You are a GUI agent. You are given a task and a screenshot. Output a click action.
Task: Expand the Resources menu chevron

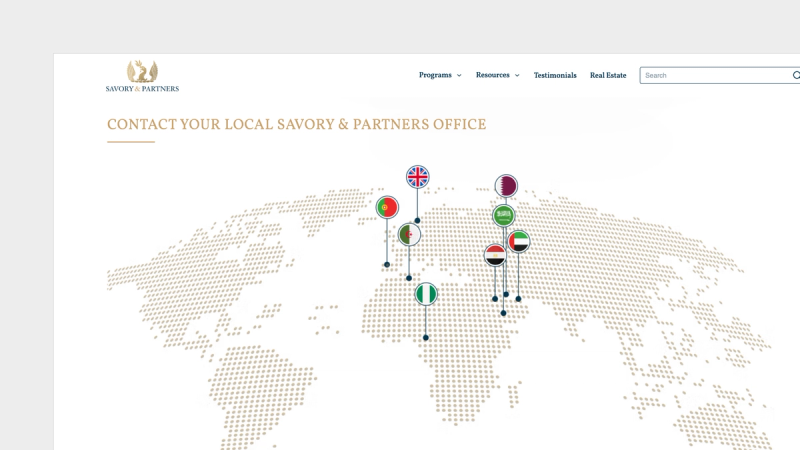click(517, 76)
